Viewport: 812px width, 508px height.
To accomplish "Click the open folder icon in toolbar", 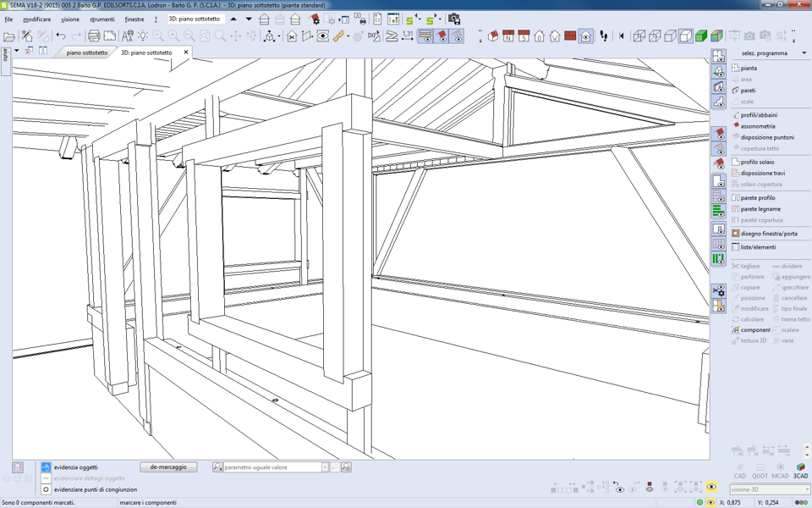I will pos(9,36).
